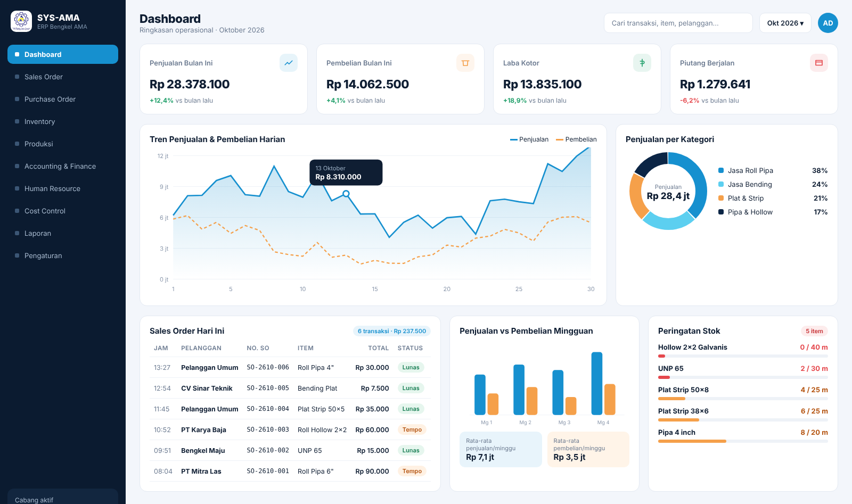852x504 pixels.
Task: Click the STATUS column header
Action: (410, 348)
